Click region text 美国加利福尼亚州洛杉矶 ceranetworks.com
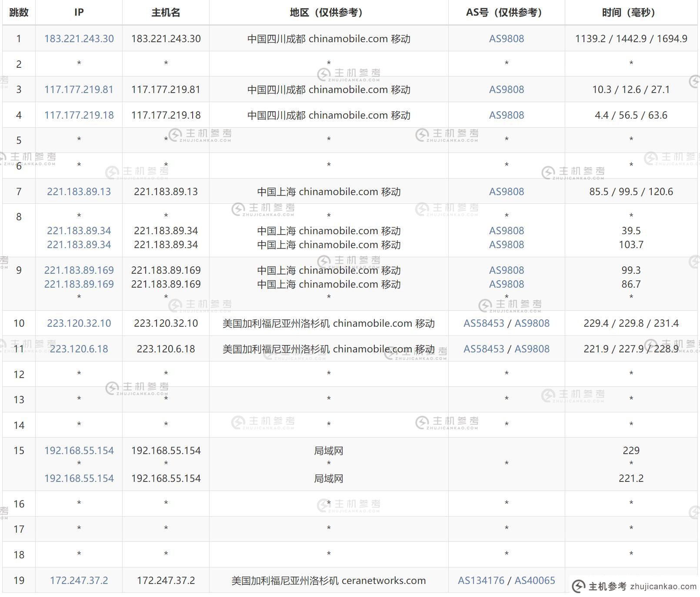Screen dimensions: 700x597 pos(329,580)
